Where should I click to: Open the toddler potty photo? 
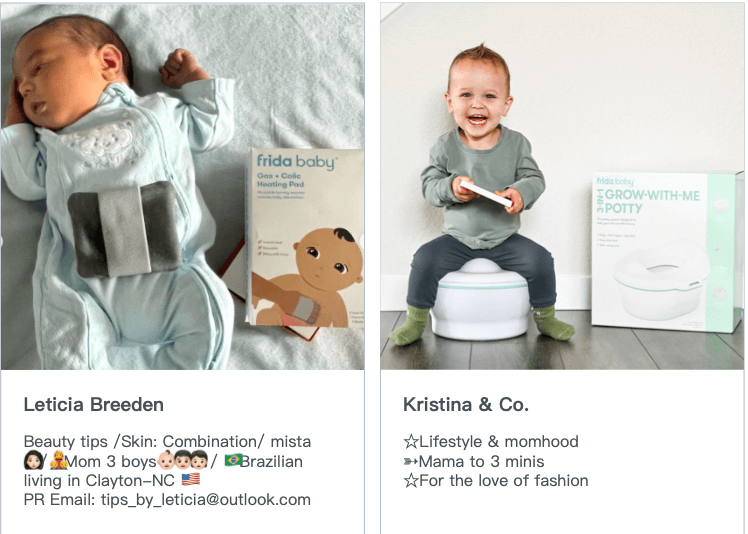pos(562,187)
